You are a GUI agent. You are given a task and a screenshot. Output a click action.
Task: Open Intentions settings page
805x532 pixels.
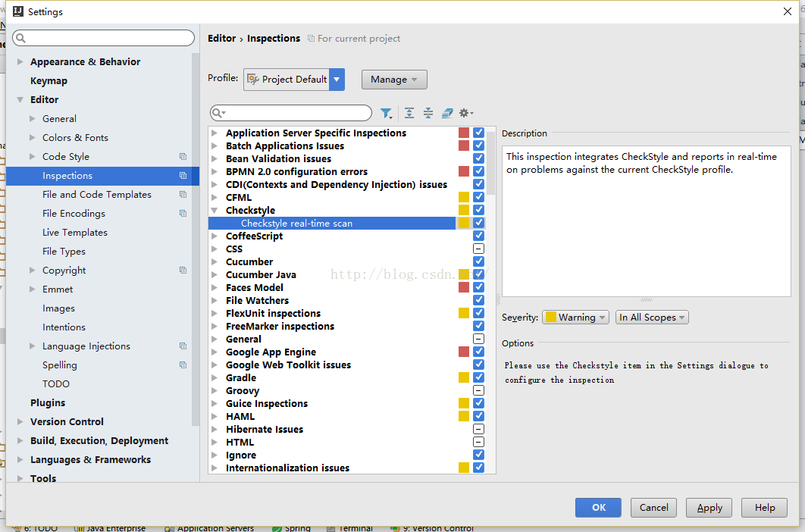[64, 327]
